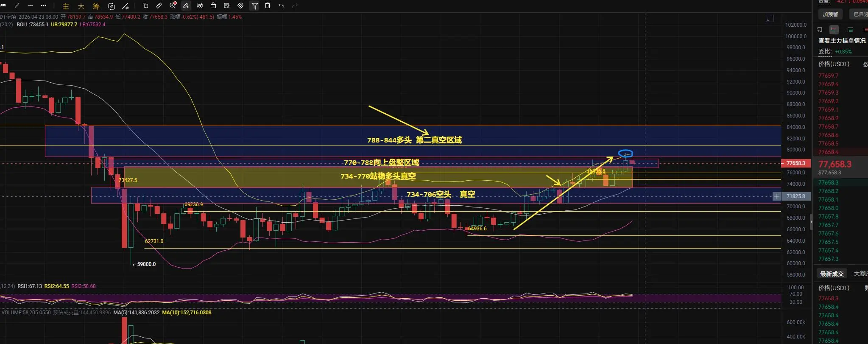Click the order book popout icon

click(820, 30)
